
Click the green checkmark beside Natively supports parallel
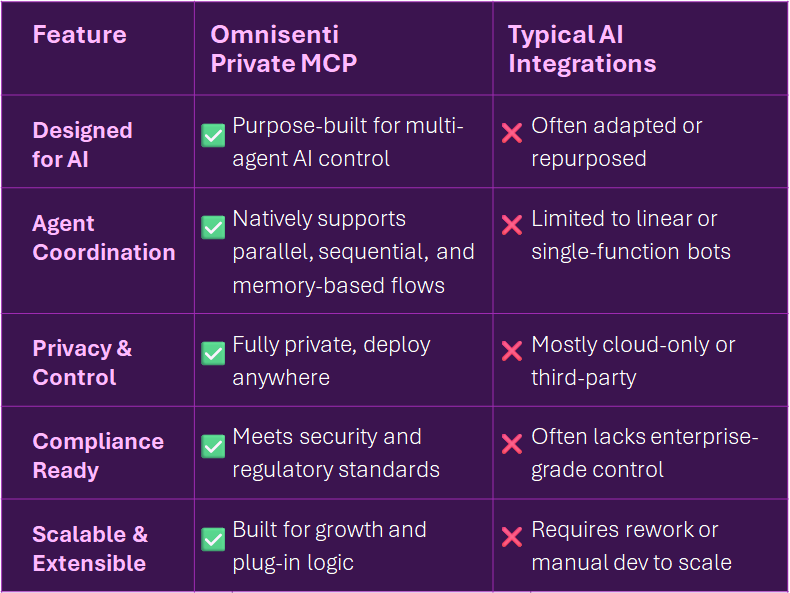(x=213, y=227)
